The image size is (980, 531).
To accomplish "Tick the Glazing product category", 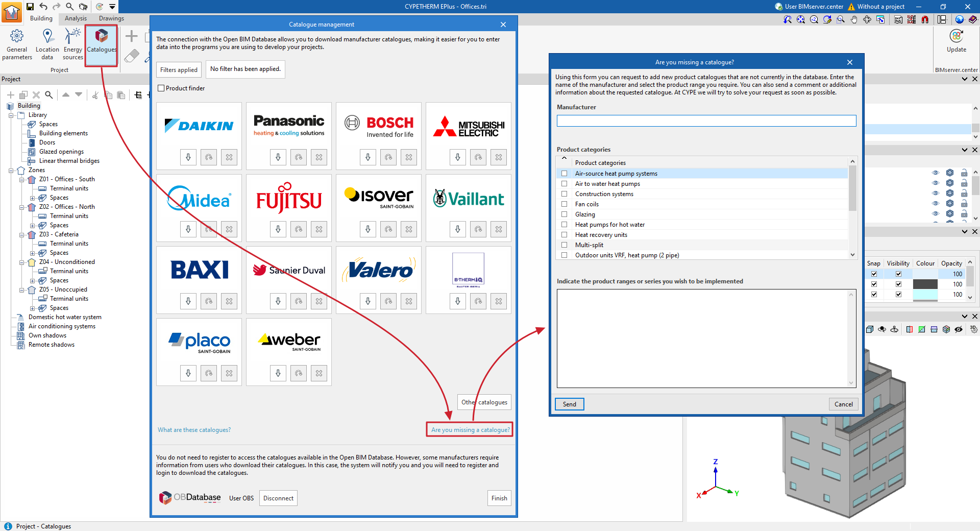I will point(564,214).
